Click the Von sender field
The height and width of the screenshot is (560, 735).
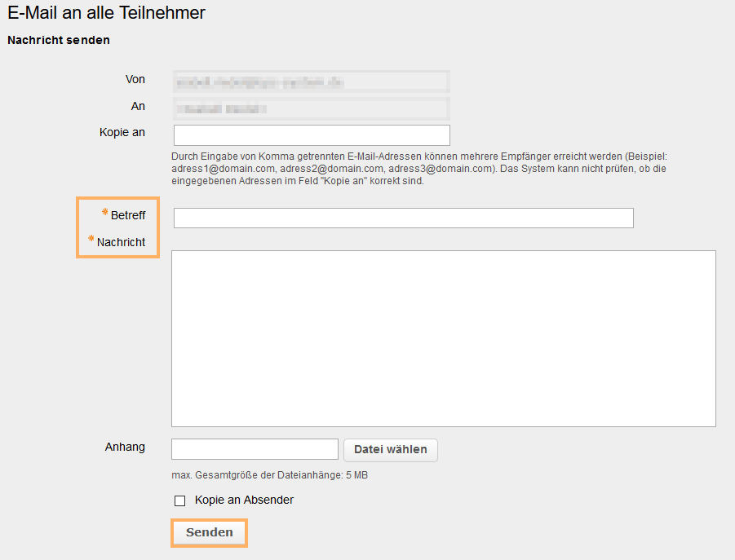(x=311, y=81)
